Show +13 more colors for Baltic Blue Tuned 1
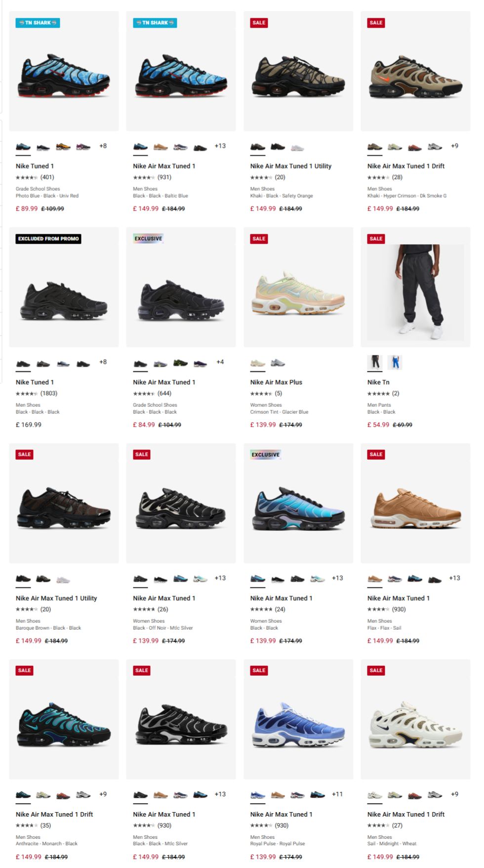 pyautogui.click(x=220, y=146)
